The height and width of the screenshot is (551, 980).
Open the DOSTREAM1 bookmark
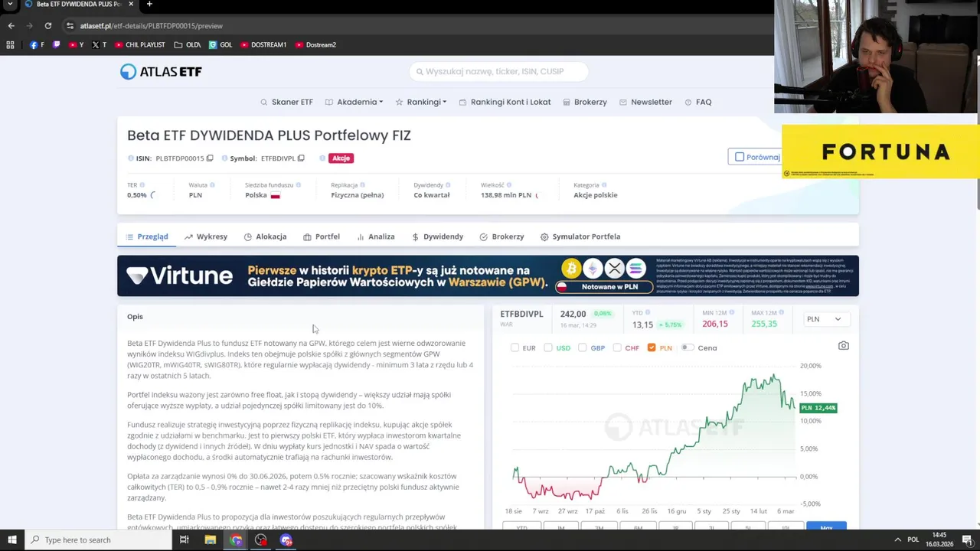coord(263,45)
